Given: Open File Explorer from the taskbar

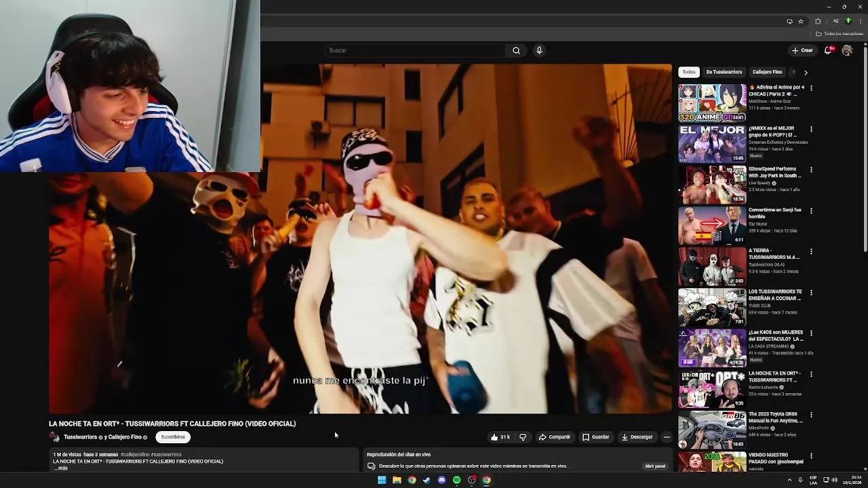Looking at the screenshot, I should tap(397, 480).
